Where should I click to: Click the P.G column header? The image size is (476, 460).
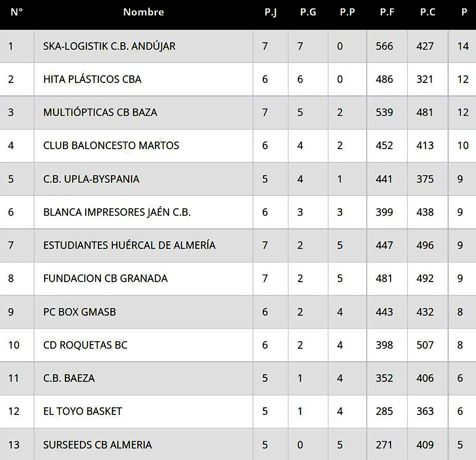coord(308,12)
